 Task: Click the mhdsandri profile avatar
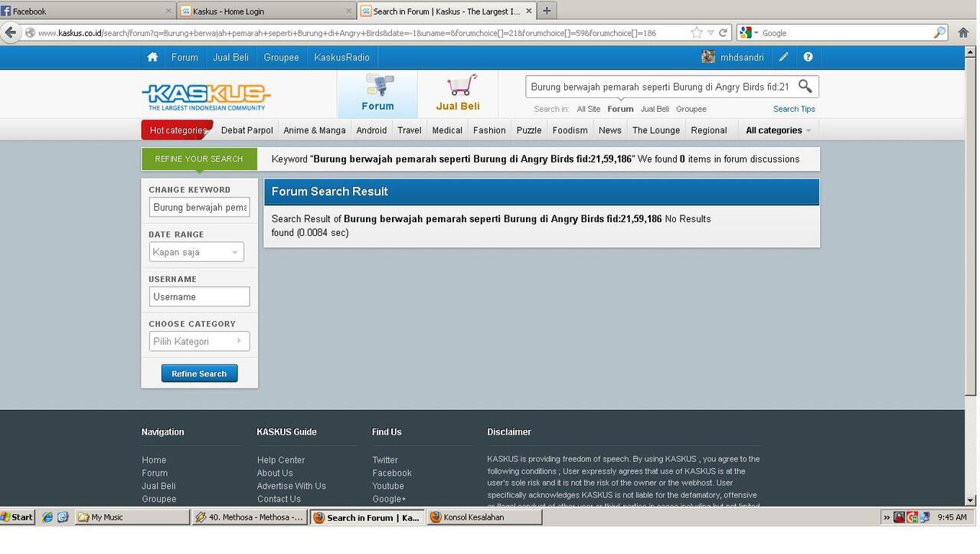click(708, 57)
